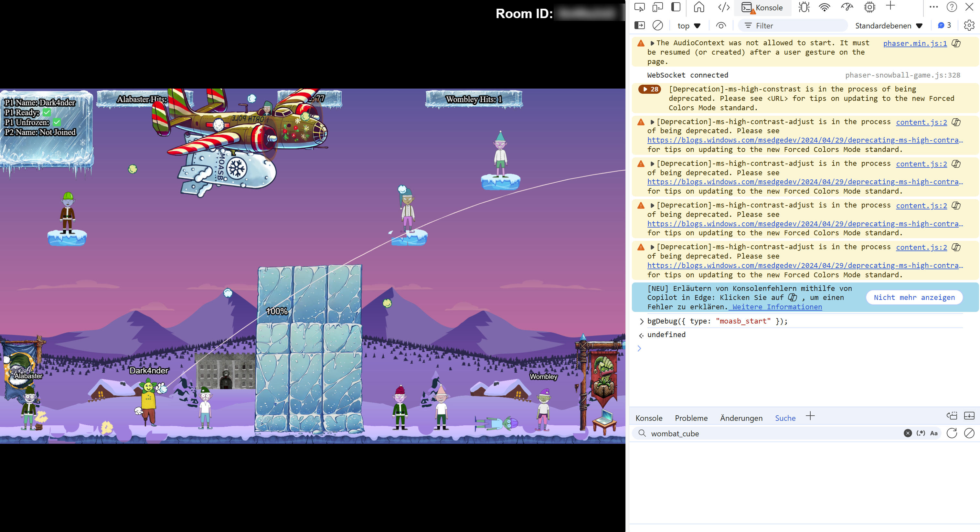Clear the console messages

click(x=658, y=25)
